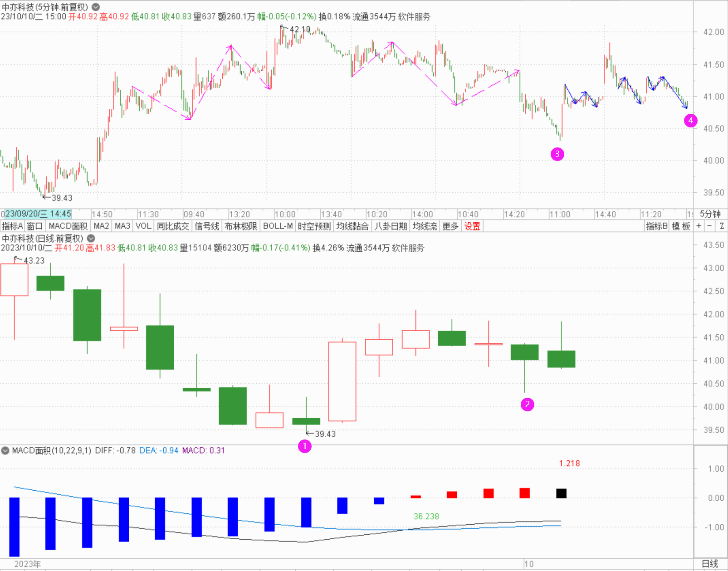Select the 时空预测 indicator tab
Image resolution: width=728 pixels, height=571 pixels.
pyautogui.click(x=314, y=226)
